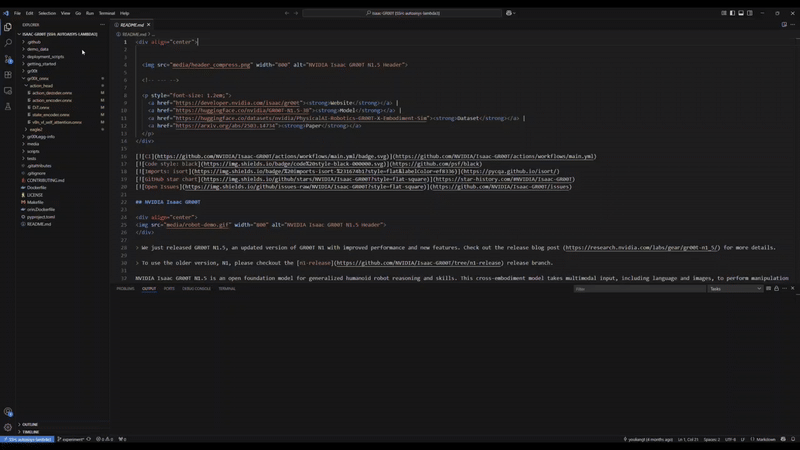The height and width of the screenshot is (450, 800).
Task: Toggle output scroll lock
Action: point(777,289)
